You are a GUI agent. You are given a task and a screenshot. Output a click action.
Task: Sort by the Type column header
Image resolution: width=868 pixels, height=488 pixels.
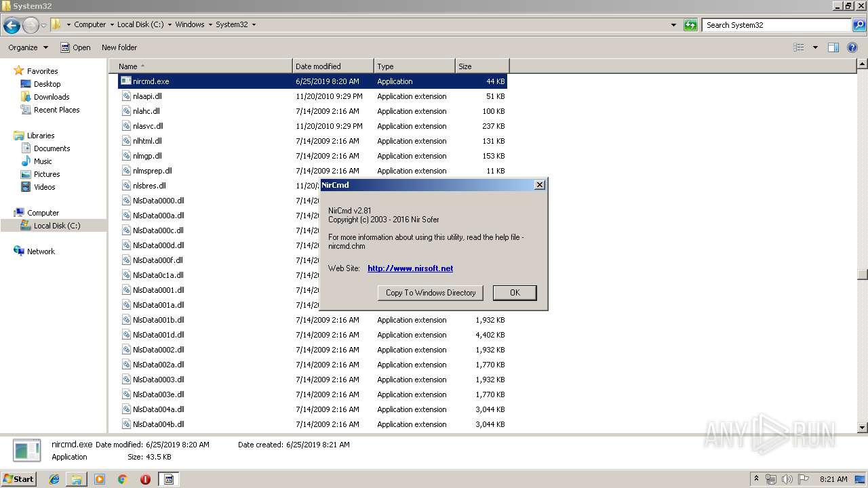[x=414, y=66]
